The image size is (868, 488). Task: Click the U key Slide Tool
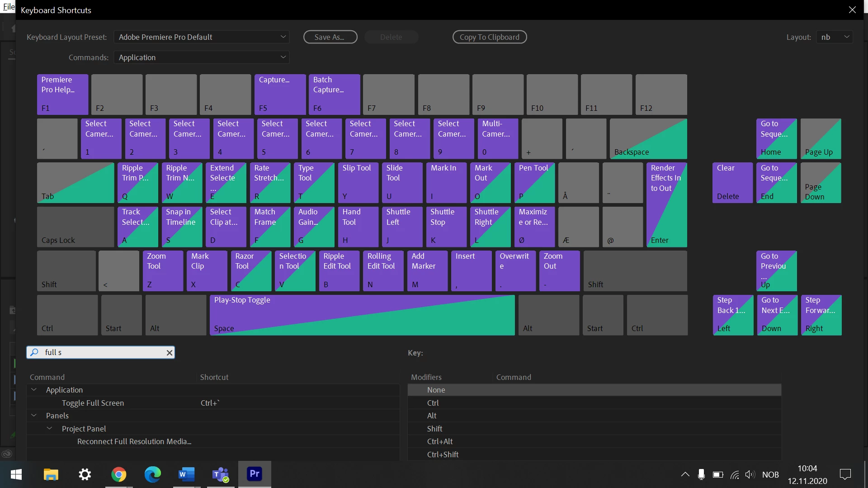coord(402,183)
